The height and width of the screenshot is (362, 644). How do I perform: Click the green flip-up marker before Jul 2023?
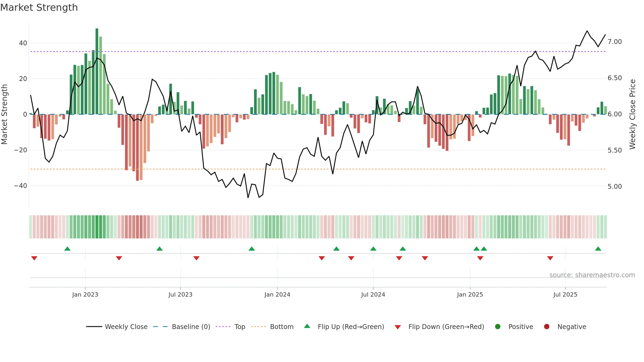pyautogui.click(x=159, y=249)
